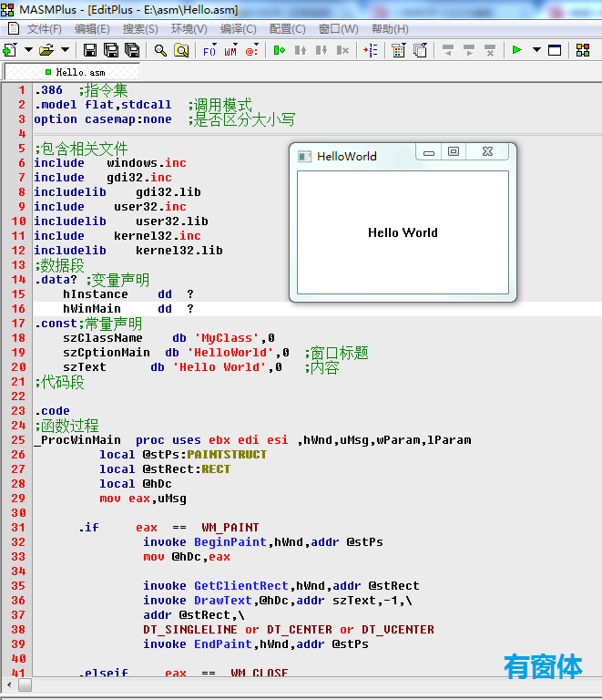This screenshot has height=700, width=602.
Task: Click the Hello World text in window
Action: pyautogui.click(x=403, y=232)
